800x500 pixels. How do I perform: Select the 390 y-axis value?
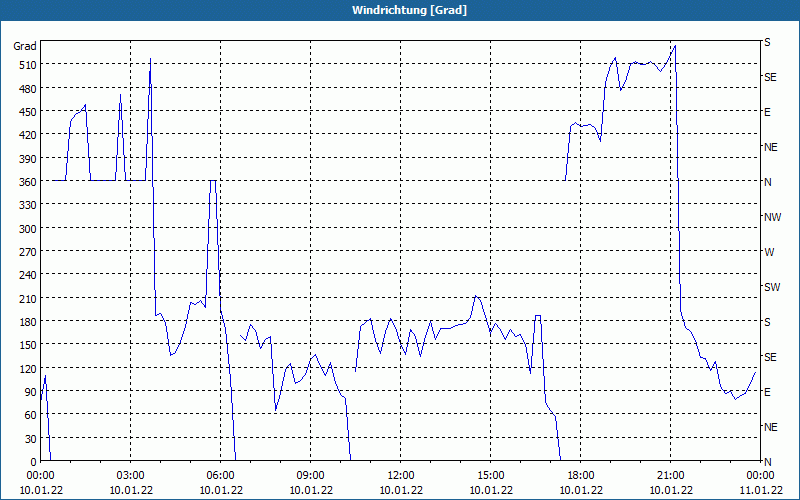pos(28,159)
